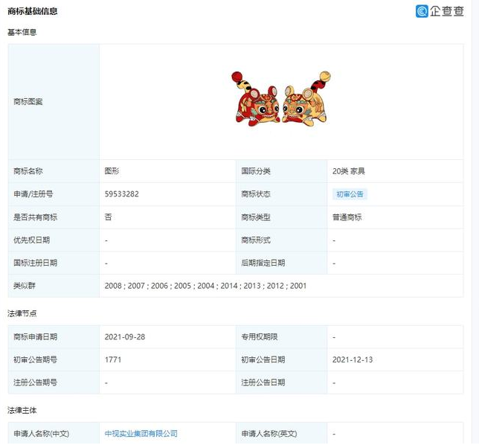Viewport: 479px width, 448px height.
Task: Click the 商标申请日期 label cell
Action: [54, 337]
